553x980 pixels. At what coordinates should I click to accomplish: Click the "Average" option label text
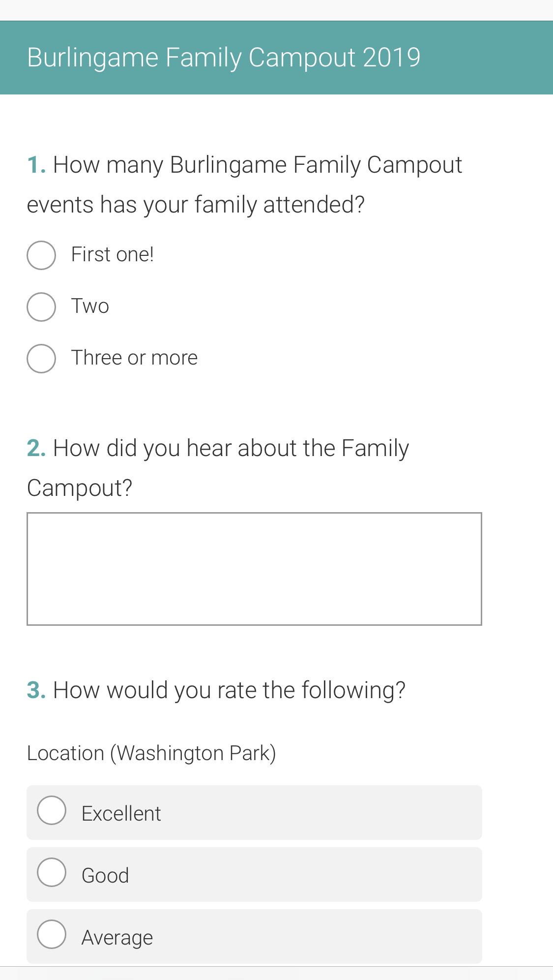[117, 938]
